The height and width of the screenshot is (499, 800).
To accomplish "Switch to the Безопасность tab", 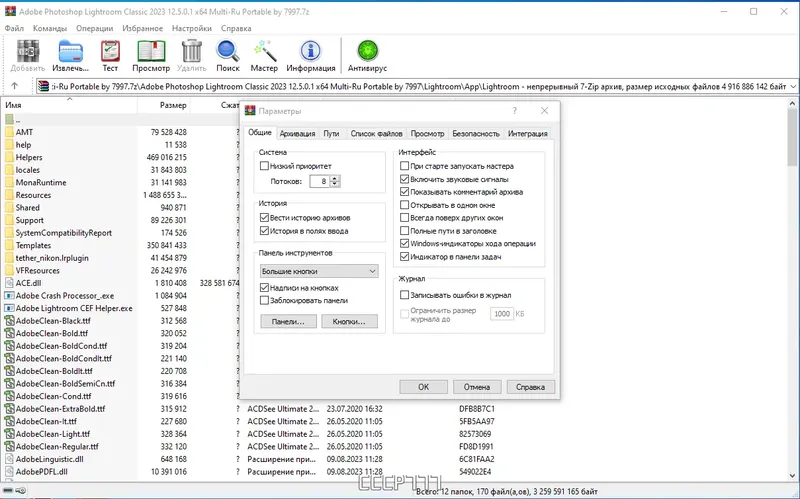I will 476,134.
